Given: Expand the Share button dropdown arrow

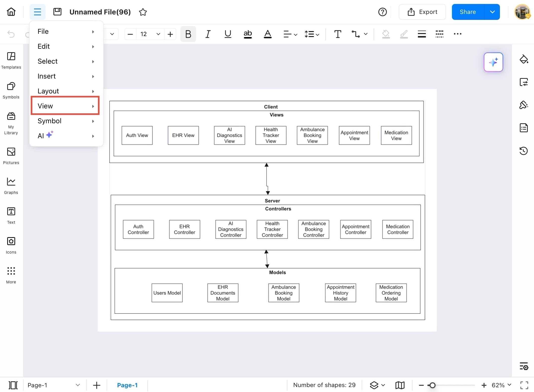Looking at the screenshot, I should click(x=492, y=12).
